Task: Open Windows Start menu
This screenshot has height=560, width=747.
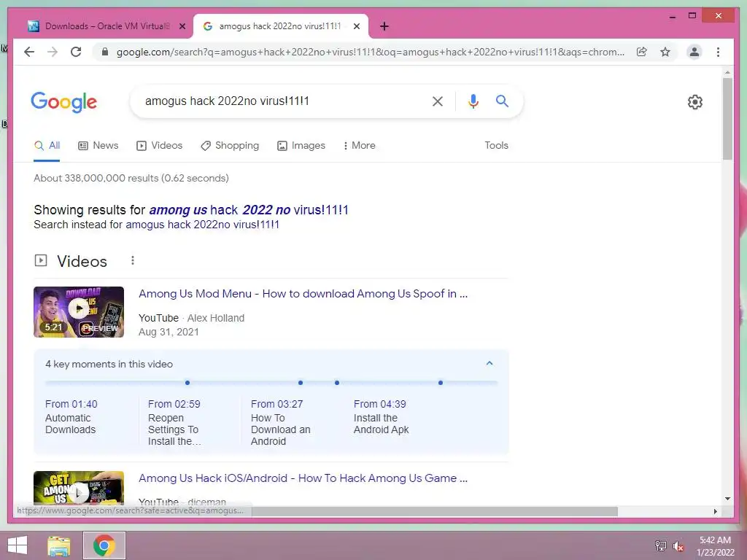Action: point(18,545)
